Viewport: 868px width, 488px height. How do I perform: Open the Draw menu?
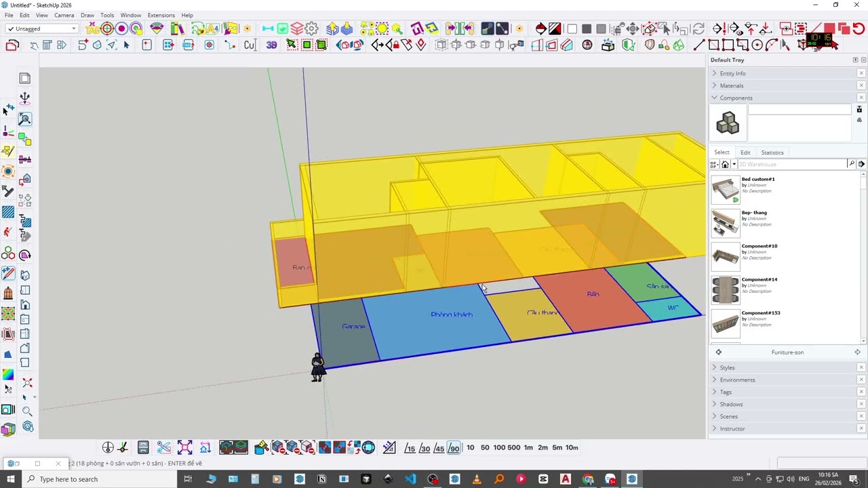(87, 15)
